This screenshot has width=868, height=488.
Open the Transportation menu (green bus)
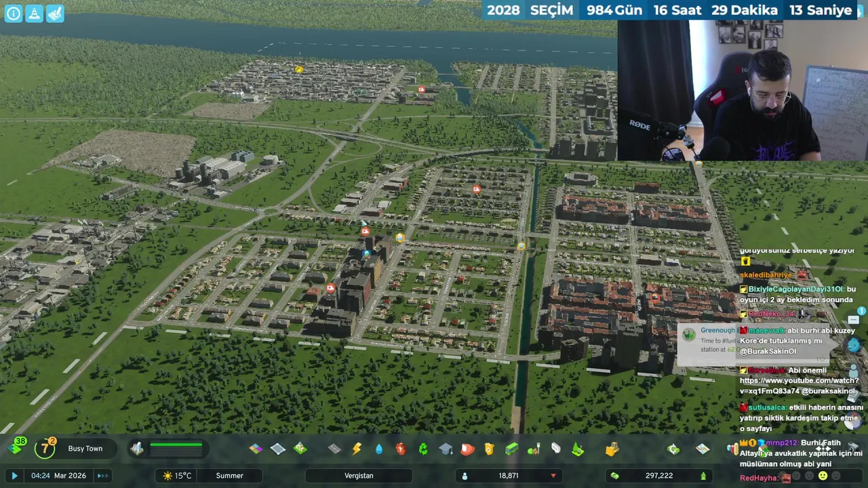point(511,449)
